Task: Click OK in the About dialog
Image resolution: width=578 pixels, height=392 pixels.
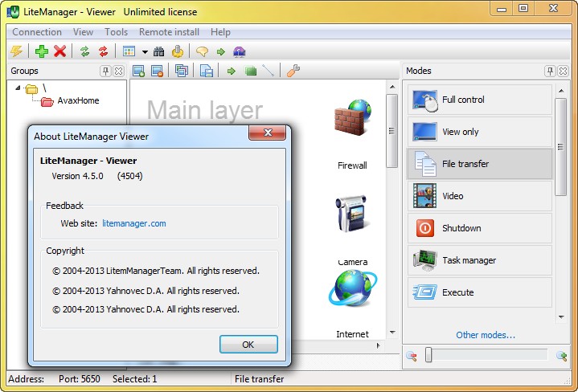Action: coord(248,345)
